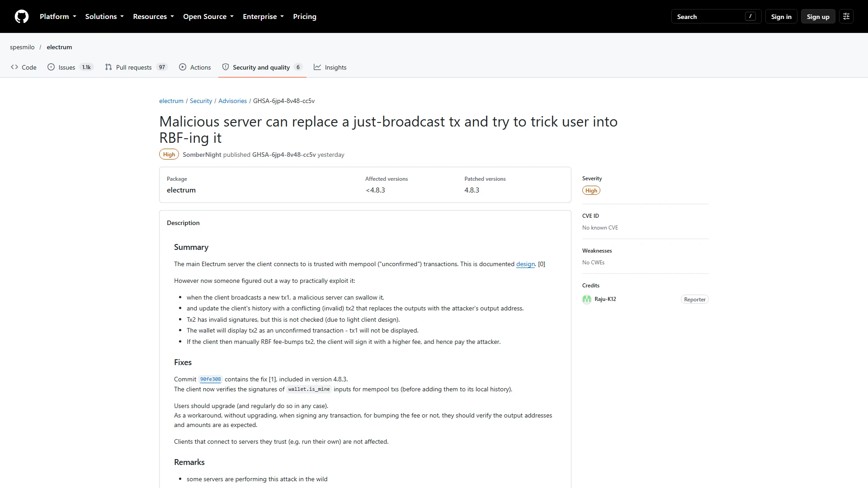The width and height of the screenshot is (868, 488).
Task: Expand the Resources dropdown menu
Action: [153, 17]
